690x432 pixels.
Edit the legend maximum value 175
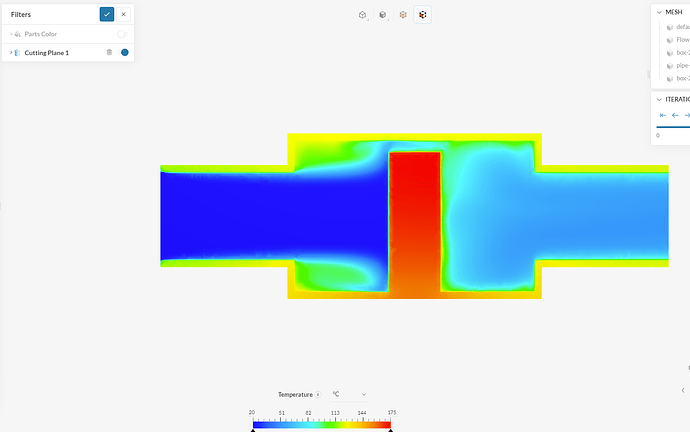(x=392, y=413)
